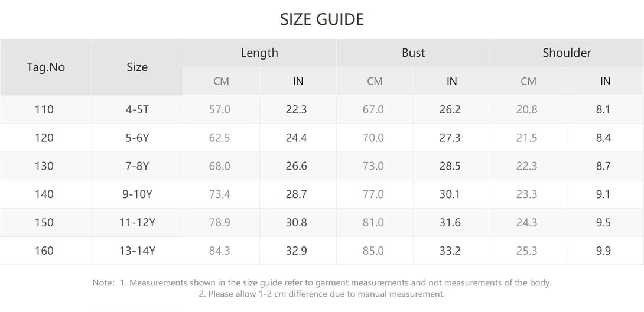Select the 4-5T size cell
Image resolution: width=644 pixels, height=312 pixels.
(137, 109)
